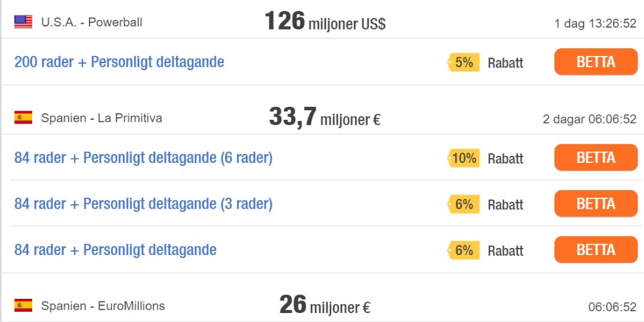Open the plain 84 rader + Personligt deltagande link
644x322 pixels.
coord(115,251)
